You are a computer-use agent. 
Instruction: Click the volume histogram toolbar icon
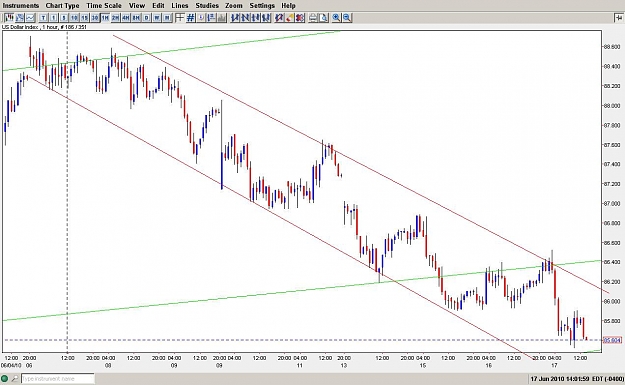(x=222, y=18)
